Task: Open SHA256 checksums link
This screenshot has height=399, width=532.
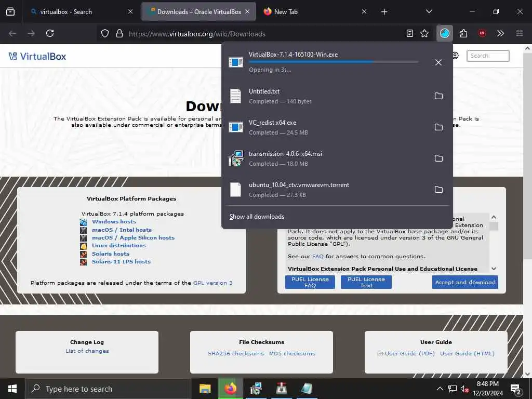Action: point(236,353)
